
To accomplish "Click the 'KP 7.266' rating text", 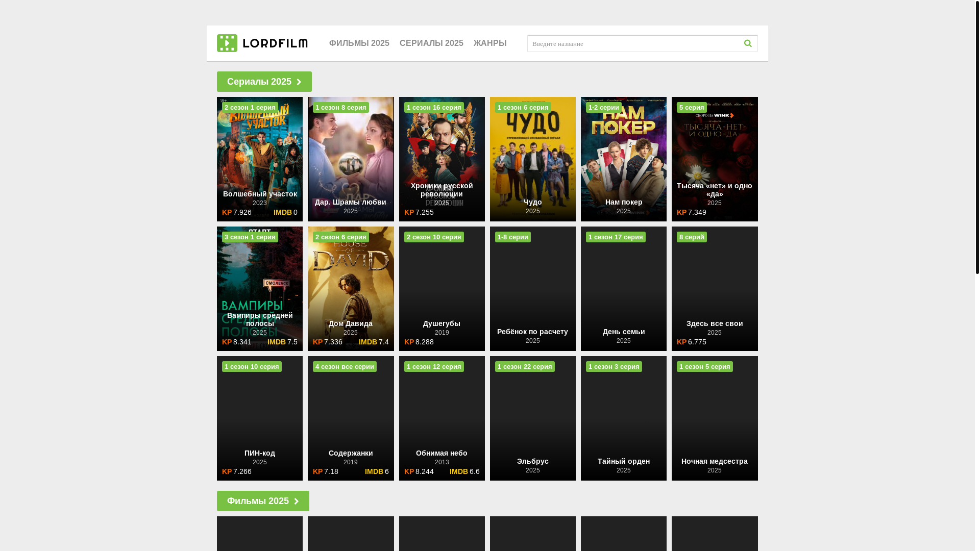I will click(237, 471).
